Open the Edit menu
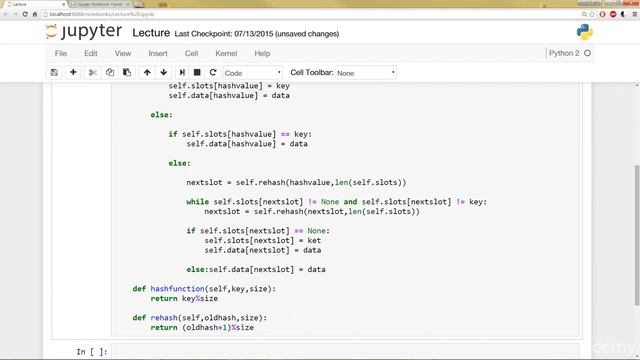 tap(91, 53)
